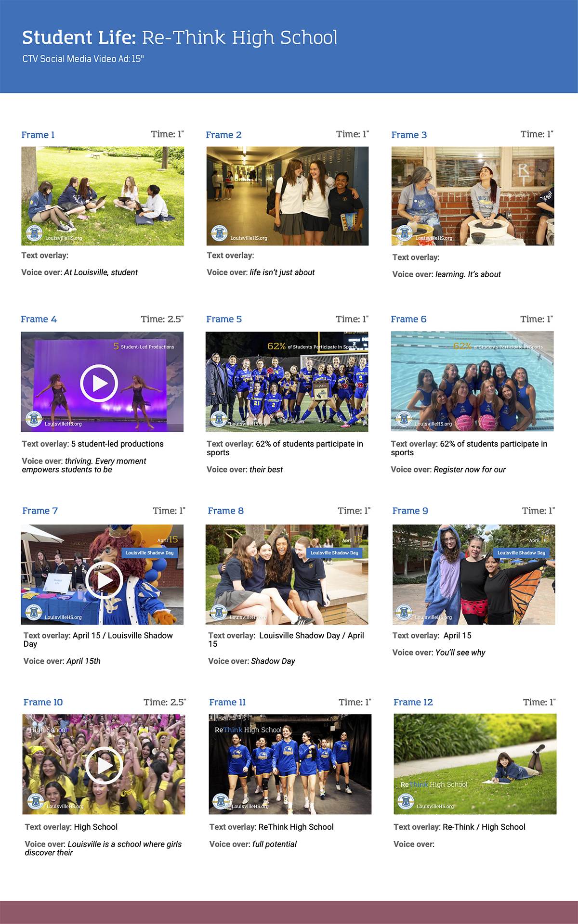The height and width of the screenshot is (924, 578).
Task: Click the school crest logo in Frame 12
Action: coord(406,802)
